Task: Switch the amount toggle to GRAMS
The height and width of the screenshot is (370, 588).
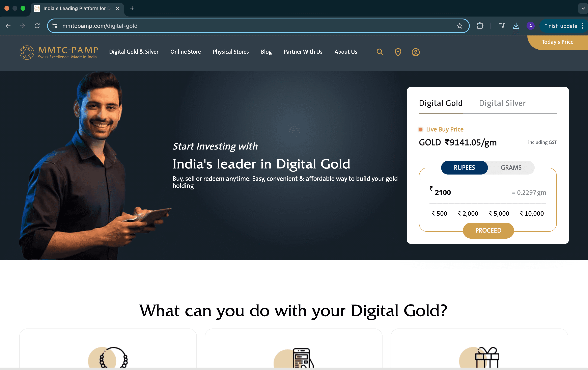Action: click(x=511, y=167)
